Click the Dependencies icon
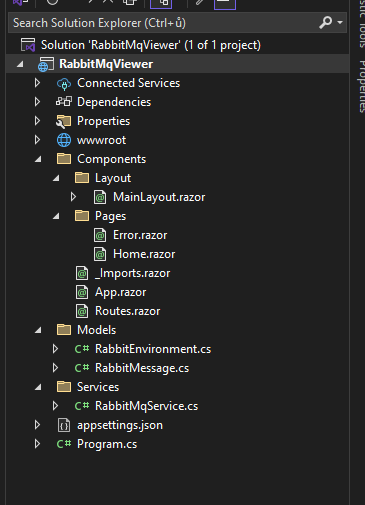 click(x=64, y=101)
